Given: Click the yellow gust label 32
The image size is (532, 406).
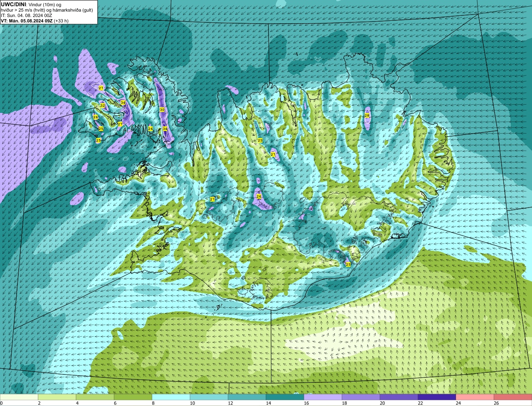Looking at the screenshot, I should tap(103, 105).
